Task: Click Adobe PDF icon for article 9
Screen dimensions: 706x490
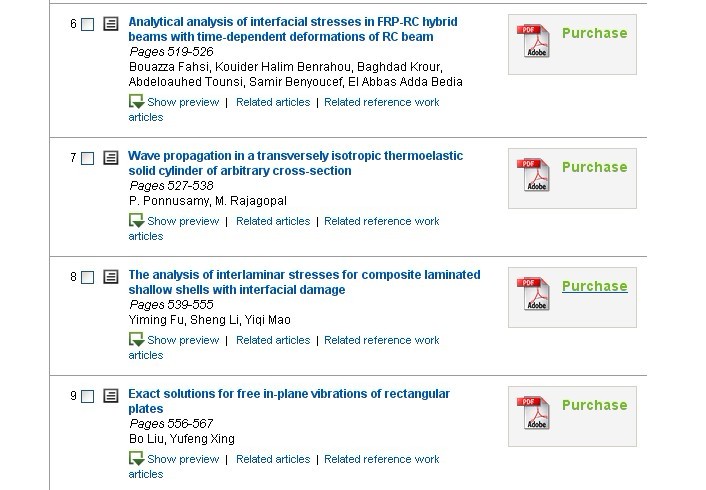Action: pos(532,415)
